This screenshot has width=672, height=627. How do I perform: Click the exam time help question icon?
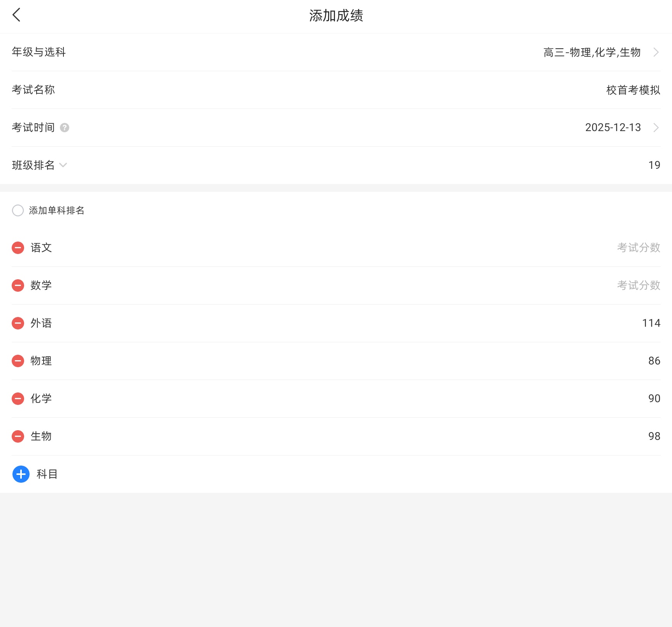coord(65,128)
